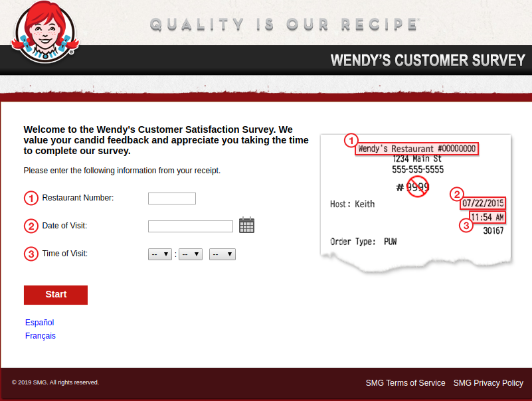Click the red Start button
This screenshot has width=532, height=401.
point(56,295)
